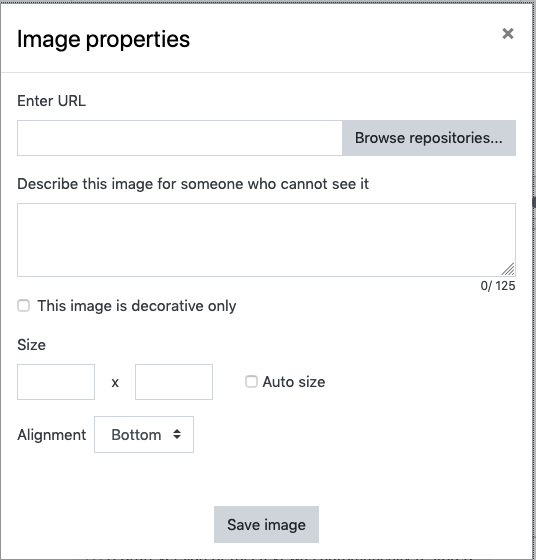This screenshot has height=560, width=536.
Task: Tick the decorative-only image checkbox
Action: coord(24,306)
